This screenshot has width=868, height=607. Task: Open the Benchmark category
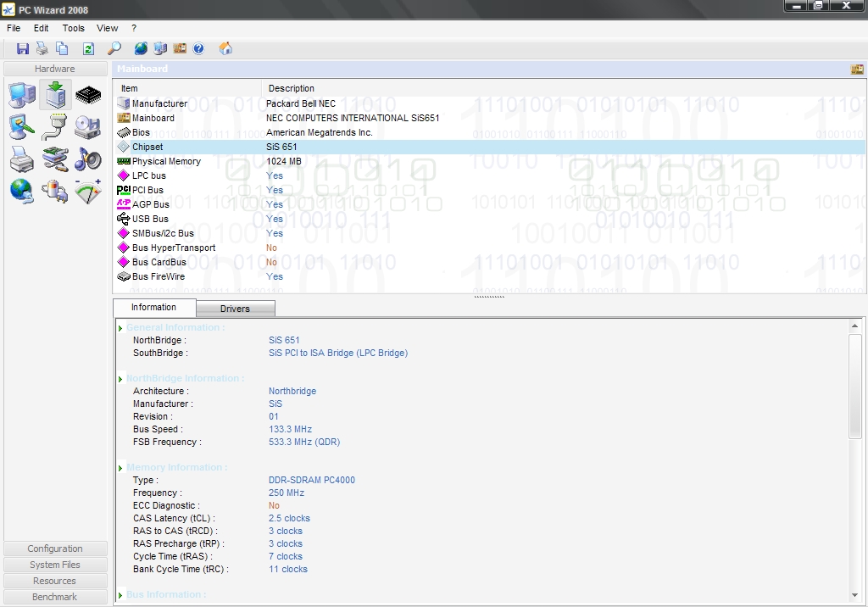tap(55, 597)
